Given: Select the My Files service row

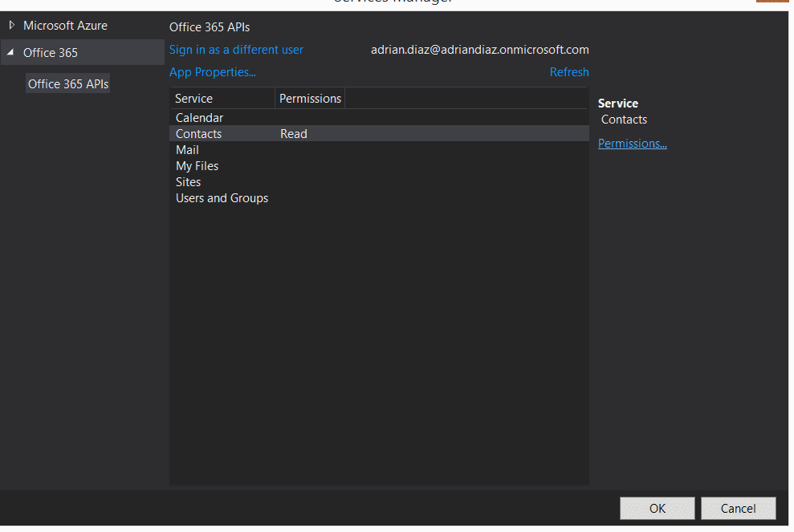Looking at the screenshot, I should pos(379,165).
